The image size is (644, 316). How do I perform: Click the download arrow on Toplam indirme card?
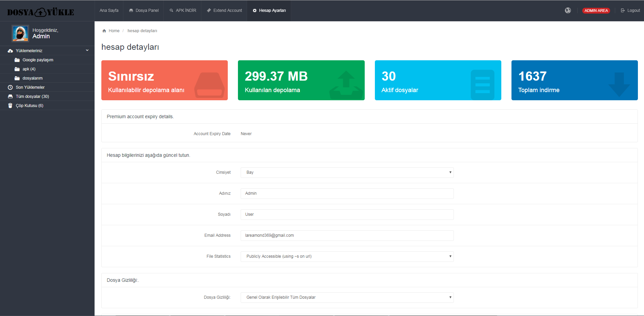pos(619,85)
